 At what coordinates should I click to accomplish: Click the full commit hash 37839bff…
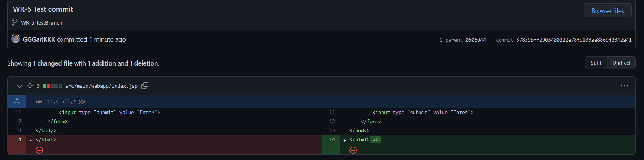tap(574, 40)
